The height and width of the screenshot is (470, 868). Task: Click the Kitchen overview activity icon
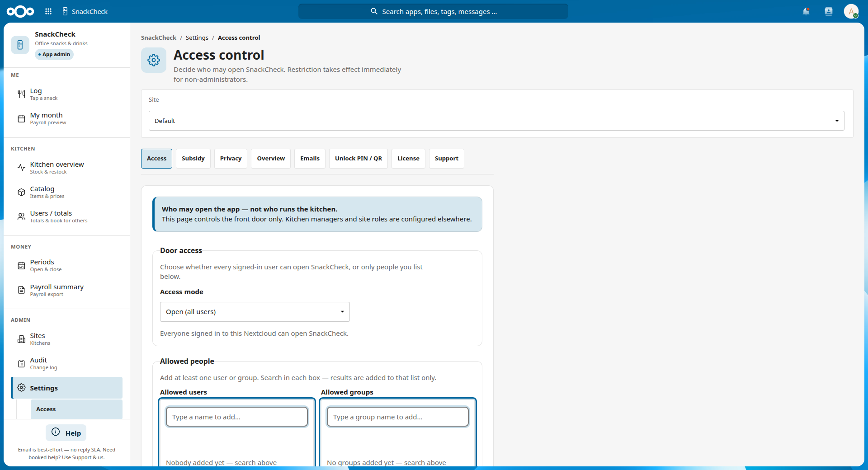21,168
